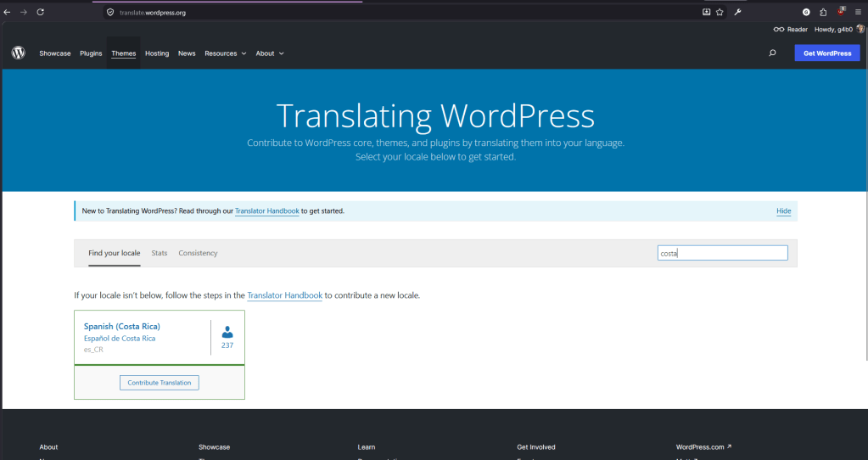Screen dimensions: 868x460
Task: Reload the page with the refresh icon
Action: point(41,12)
